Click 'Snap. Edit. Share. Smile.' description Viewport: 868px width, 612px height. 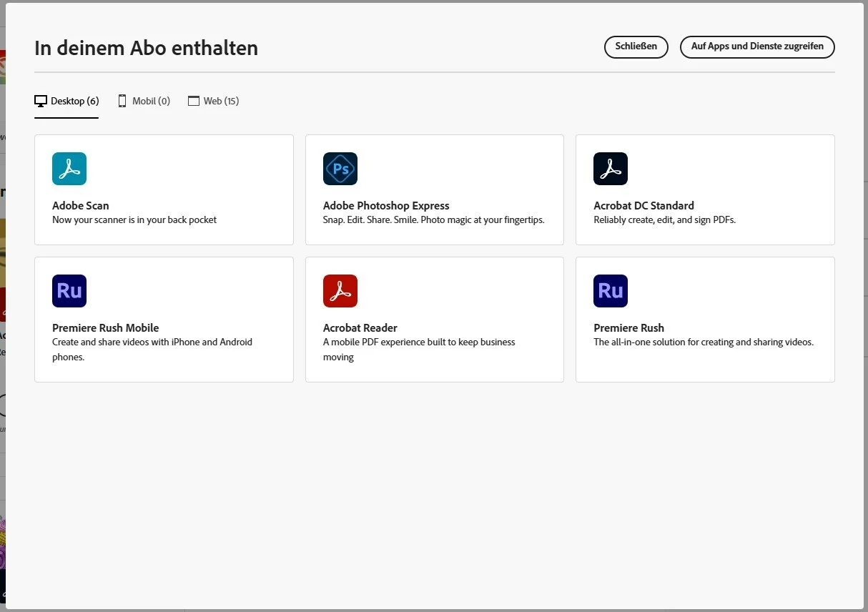click(434, 220)
